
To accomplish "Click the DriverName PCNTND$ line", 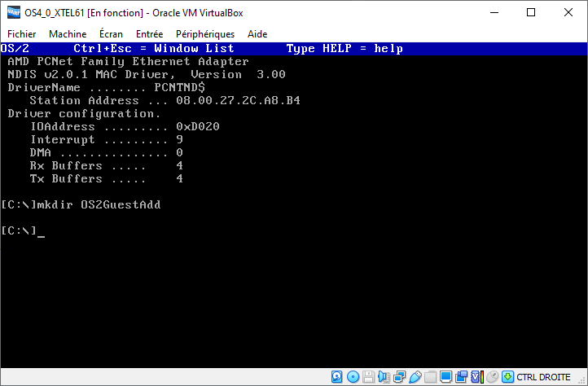I will pos(107,88).
